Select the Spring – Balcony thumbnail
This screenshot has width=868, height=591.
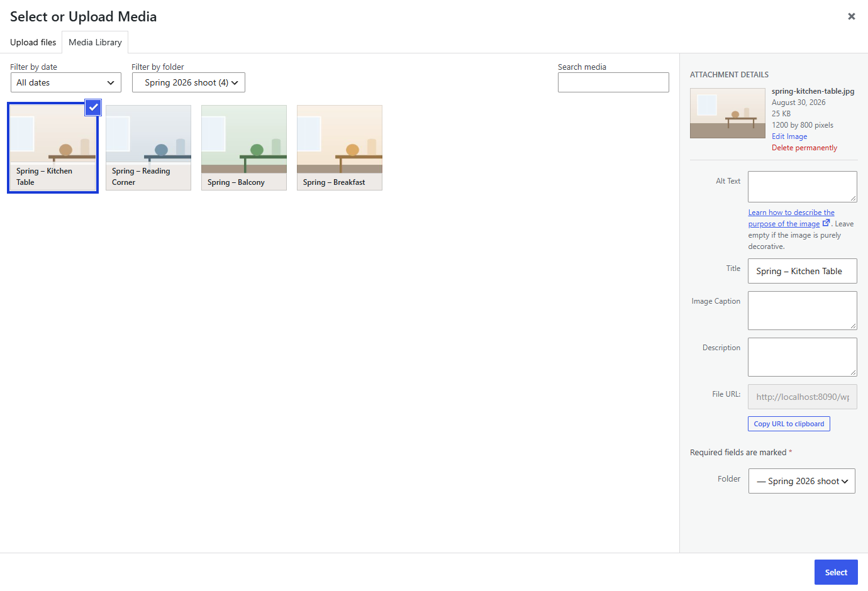[244, 148]
